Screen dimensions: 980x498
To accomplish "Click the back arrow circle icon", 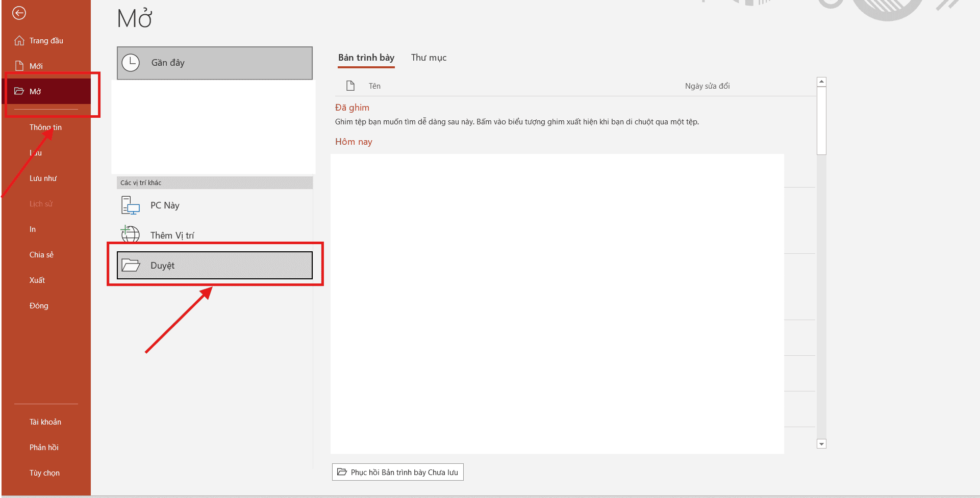I will click(x=19, y=13).
